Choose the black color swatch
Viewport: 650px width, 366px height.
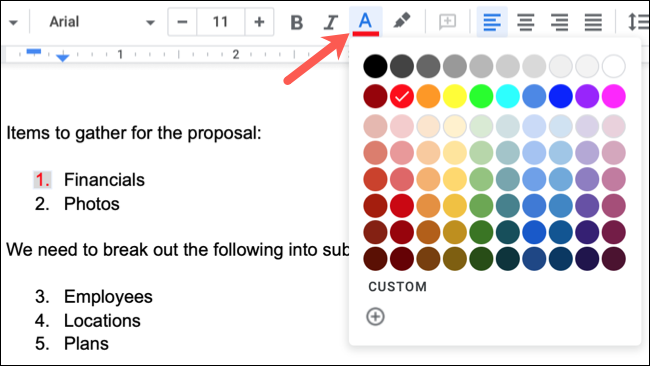click(x=375, y=66)
